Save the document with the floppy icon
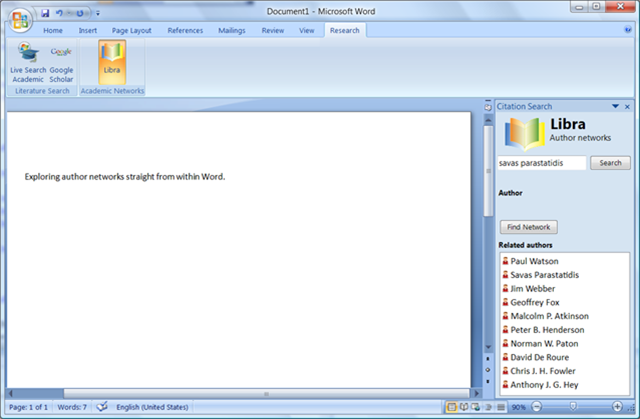This screenshot has height=419, width=640. coord(45,13)
